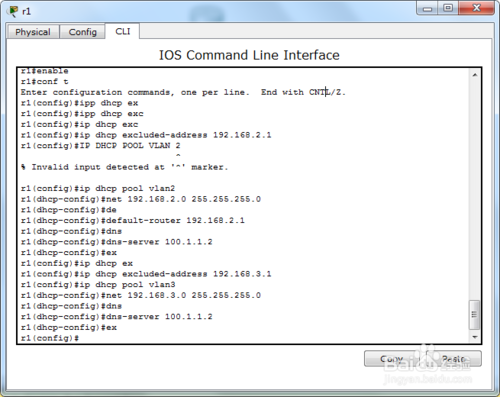Click the IOS Command Line Interface heading
Image resolution: width=500 pixels, height=397 pixels.
coord(249,55)
